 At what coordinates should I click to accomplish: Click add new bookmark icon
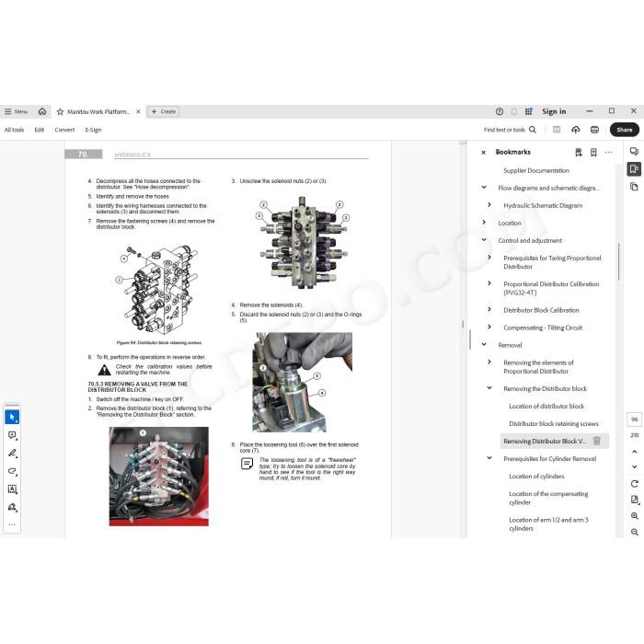coord(593,153)
